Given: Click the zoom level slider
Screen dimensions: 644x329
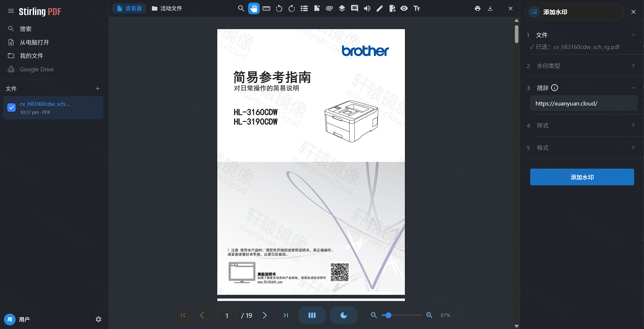Looking at the screenshot, I should pos(402,315).
